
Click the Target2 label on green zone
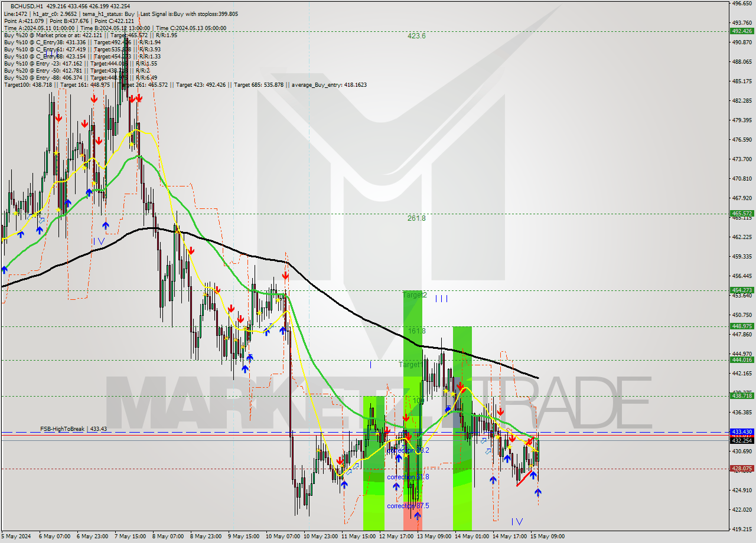point(414,295)
